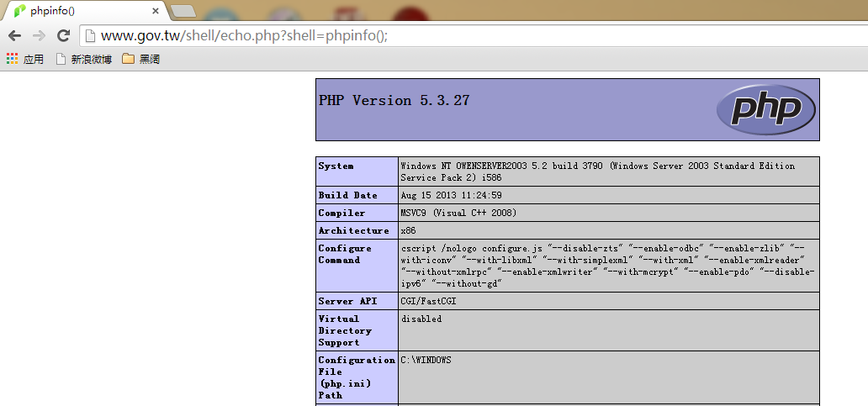
Task: Click the 应用 apps label
Action: (33, 59)
